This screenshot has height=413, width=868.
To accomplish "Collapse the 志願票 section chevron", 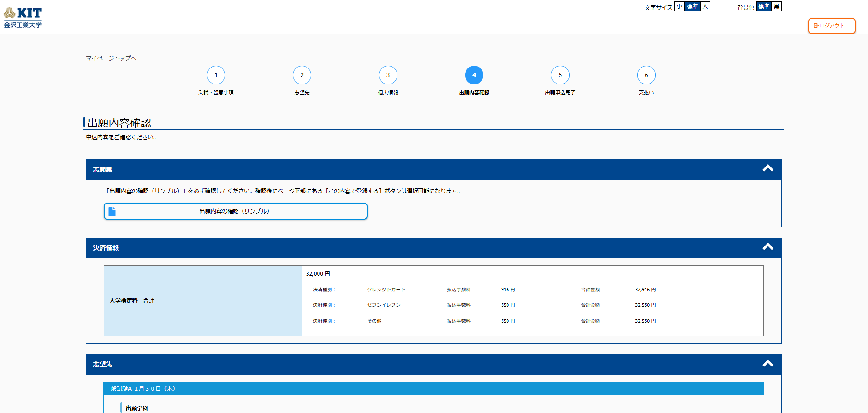I will (x=768, y=168).
